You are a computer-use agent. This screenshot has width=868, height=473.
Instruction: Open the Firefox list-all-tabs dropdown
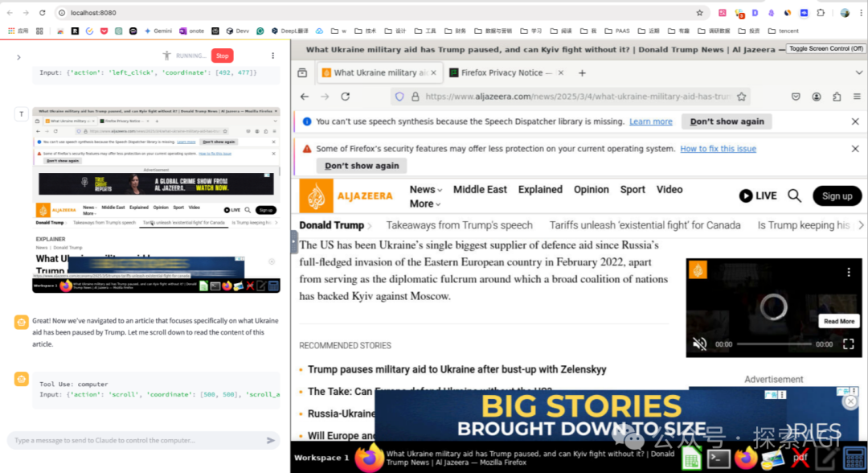[858, 72]
